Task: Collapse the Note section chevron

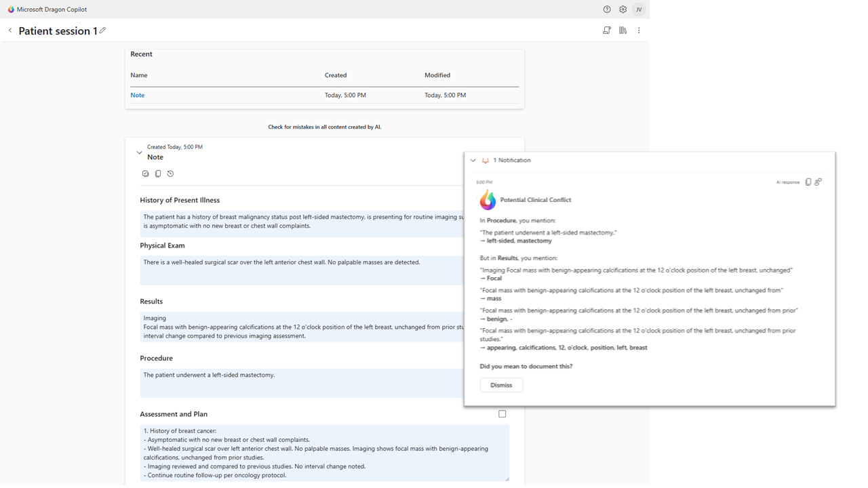Action: (139, 153)
